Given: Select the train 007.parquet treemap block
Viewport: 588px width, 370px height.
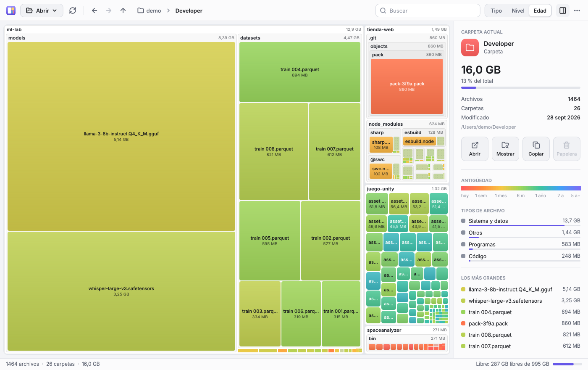Looking at the screenshot, I should coord(335,151).
